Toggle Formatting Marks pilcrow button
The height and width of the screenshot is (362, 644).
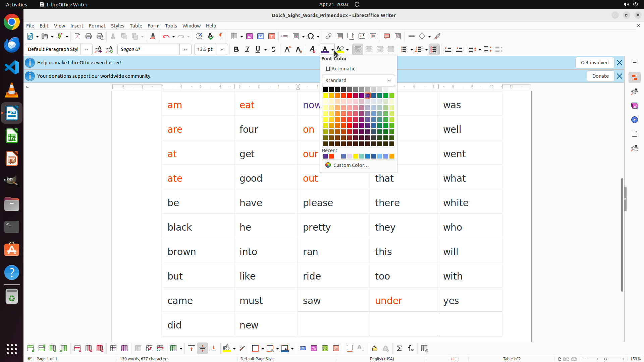[x=221, y=36]
